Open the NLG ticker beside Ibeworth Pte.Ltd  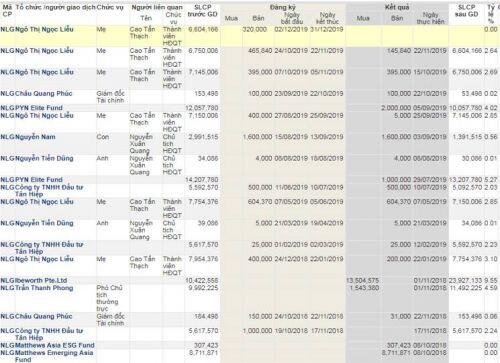7,280
